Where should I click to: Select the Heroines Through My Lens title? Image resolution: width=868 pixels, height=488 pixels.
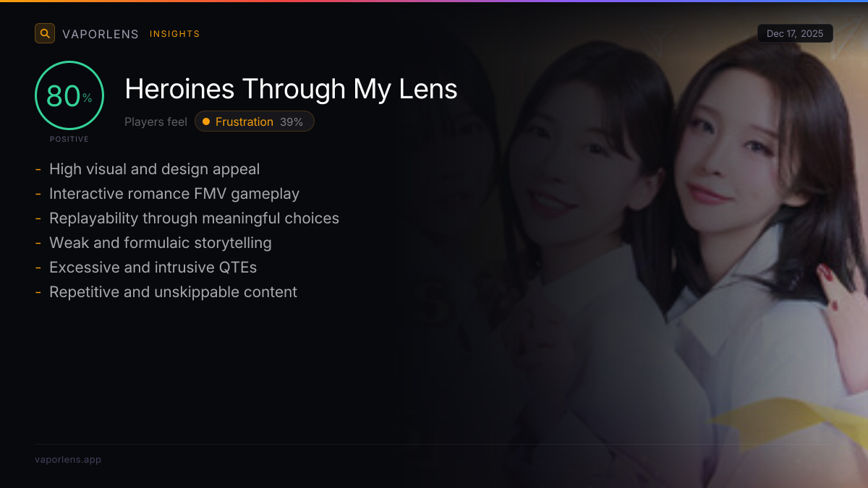click(291, 89)
